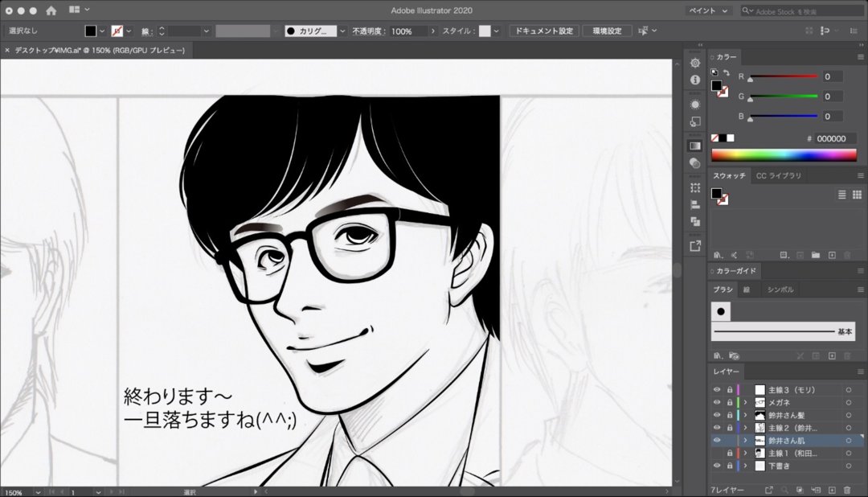The width and height of the screenshot is (868, 497).
Task: Swap fill and stroke in Color panel
Action: tap(727, 72)
